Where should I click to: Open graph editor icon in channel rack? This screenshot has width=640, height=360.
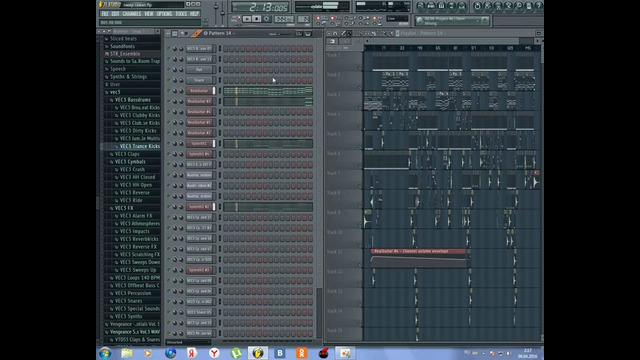(299, 33)
